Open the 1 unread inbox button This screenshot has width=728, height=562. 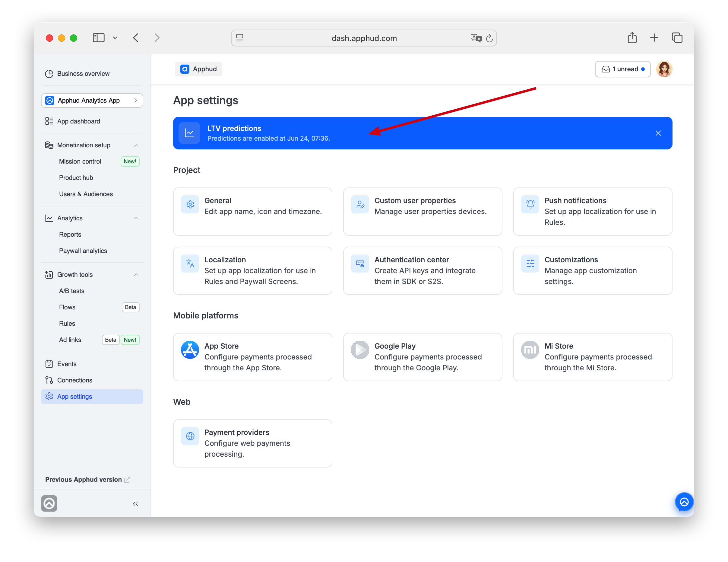(623, 69)
